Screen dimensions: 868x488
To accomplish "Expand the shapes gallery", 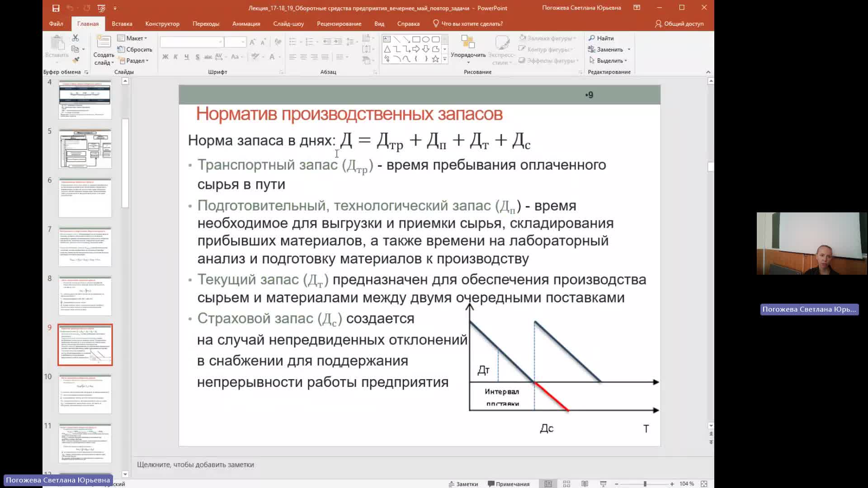I will (x=445, y=59).
